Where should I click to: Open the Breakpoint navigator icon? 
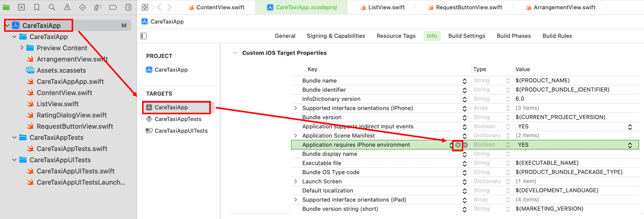113,7
